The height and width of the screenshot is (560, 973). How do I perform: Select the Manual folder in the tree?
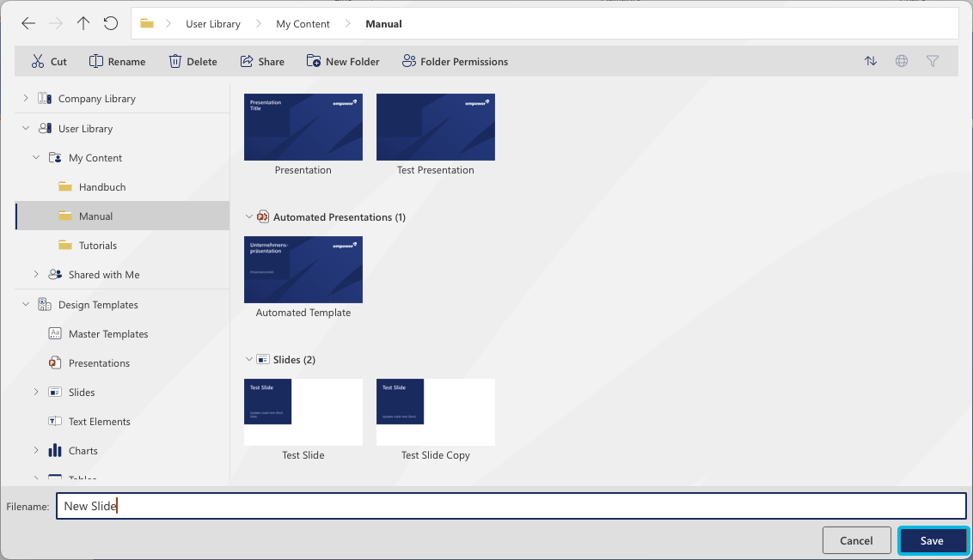point(122,216)
